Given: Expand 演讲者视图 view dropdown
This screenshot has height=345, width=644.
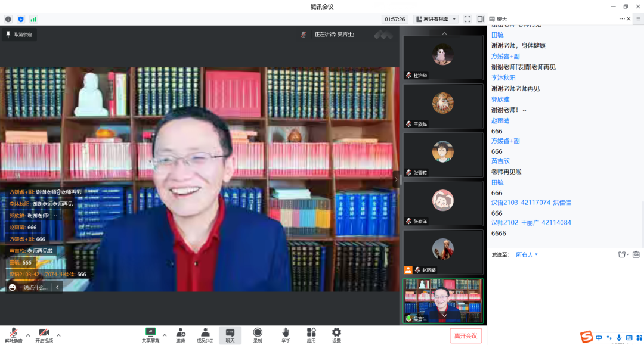Looking at the screenshot, I should click(x=436, y=19).
